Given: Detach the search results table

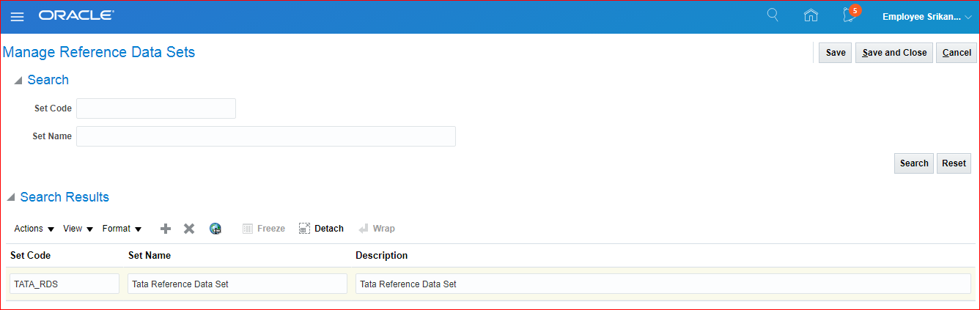Looking at the screenshot, I should pos(321,229).
